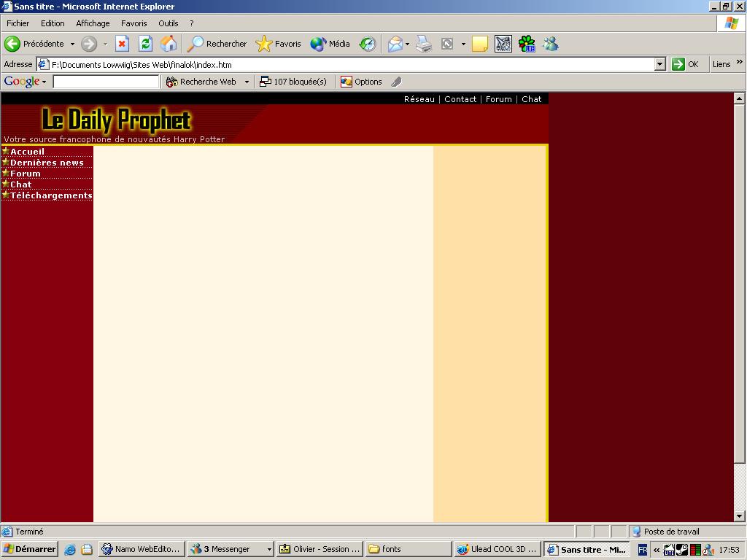Viewport: 747px width, 560px height.
Task: Open Dernières news in the sidebar
Action: tap(47, 163)
